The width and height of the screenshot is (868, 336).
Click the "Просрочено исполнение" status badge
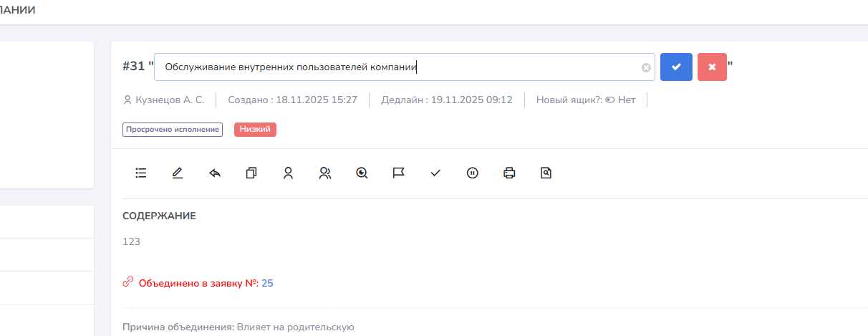coord(173,130)
